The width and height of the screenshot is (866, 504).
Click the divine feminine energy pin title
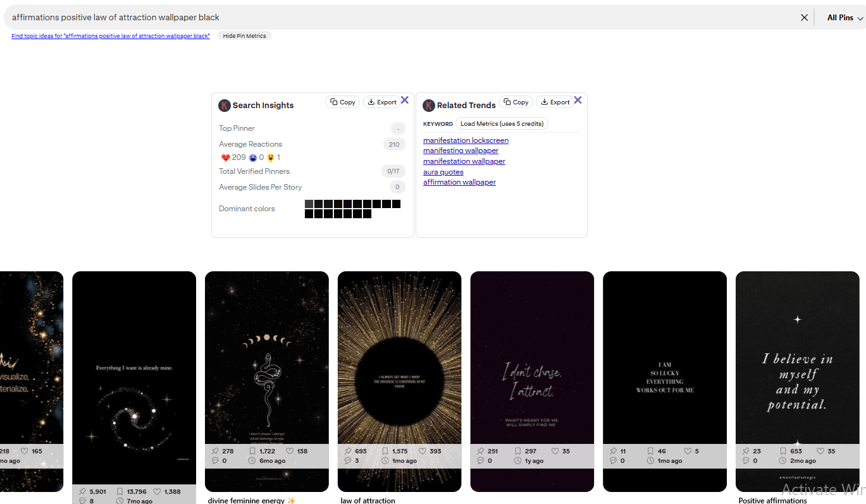[252, 501]
